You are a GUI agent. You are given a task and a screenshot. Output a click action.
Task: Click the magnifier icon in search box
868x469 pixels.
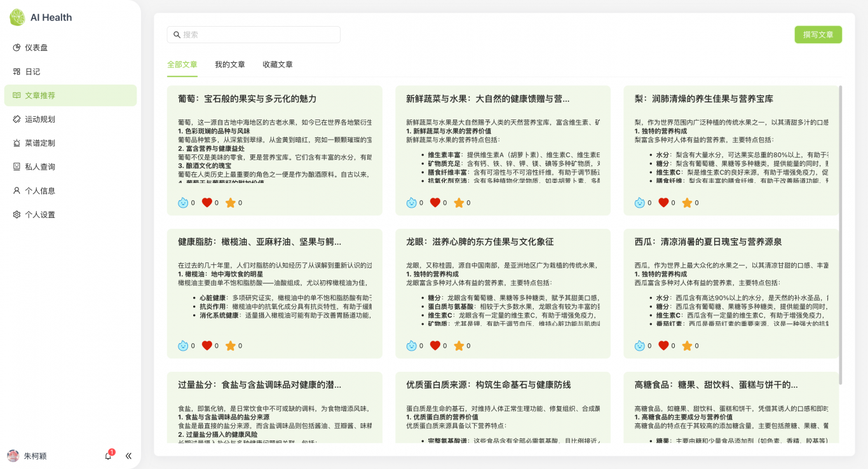point(177,34)
